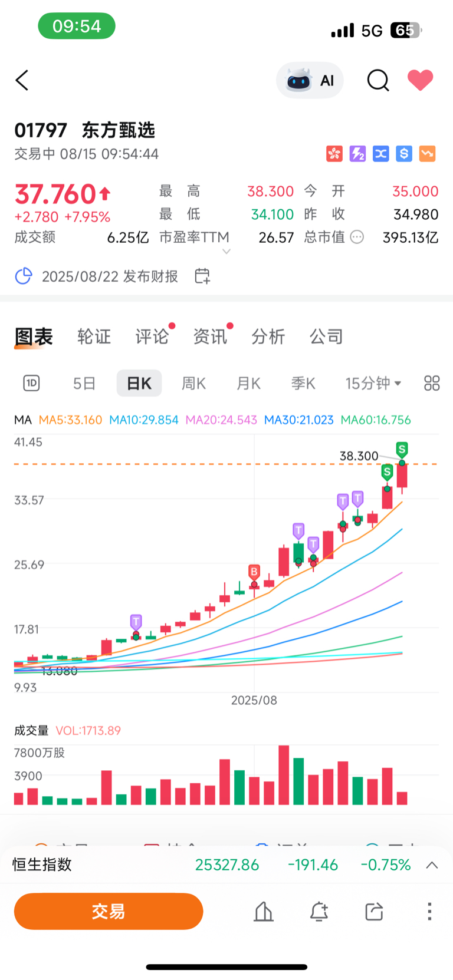The image size is (453, 980).
Task: Tap the 成交量 volume indicator label
Action: 31,731
